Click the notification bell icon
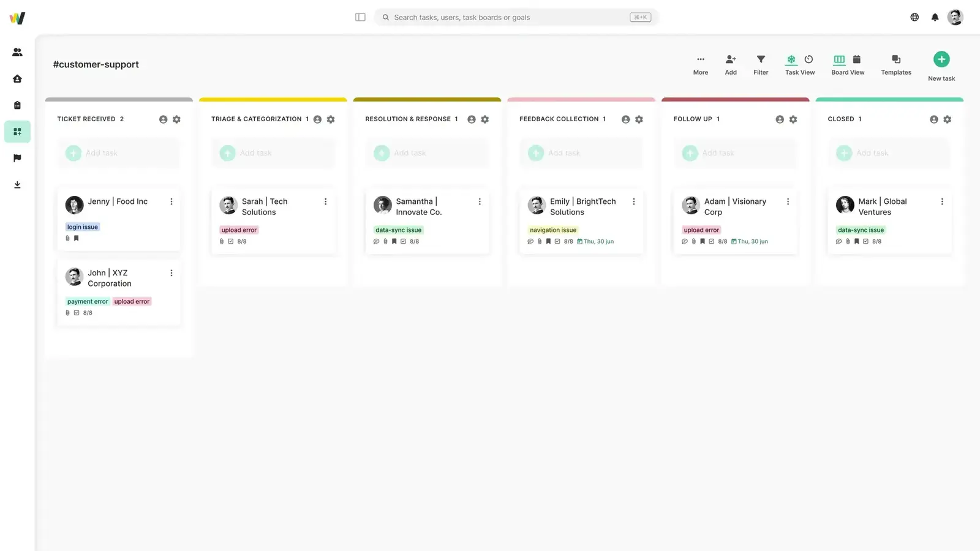Image resolution: width=980 pixels, height=551 pixels. tap(935, 17)
